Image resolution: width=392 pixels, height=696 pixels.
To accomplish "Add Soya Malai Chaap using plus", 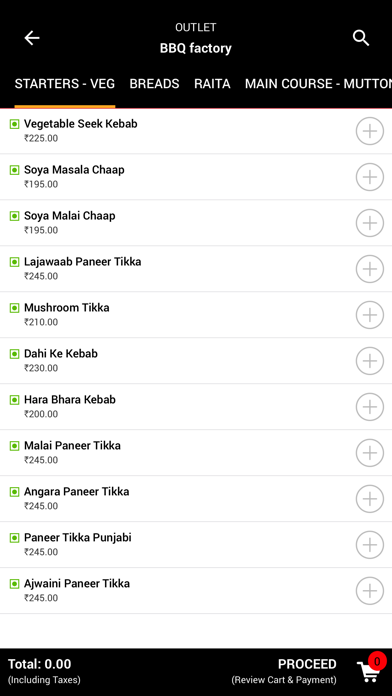I will (x=370, y=223).
